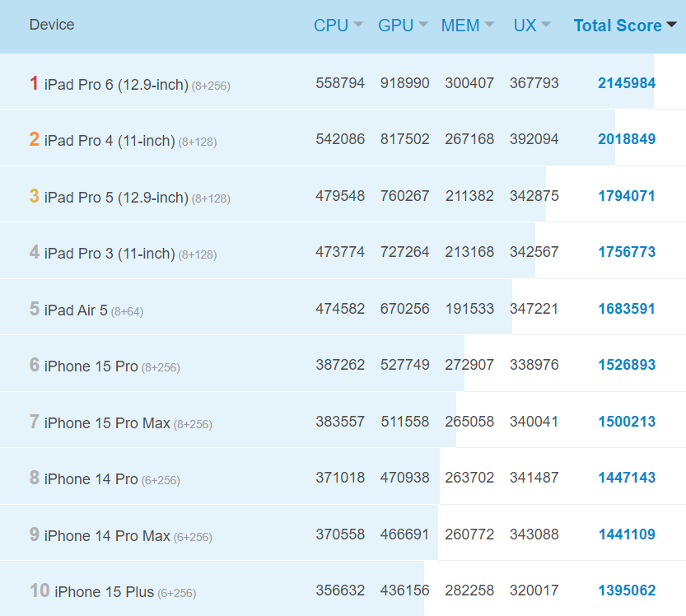Click iPhone 15 Pro total score 1526893
Image resolution: width=686 pixels, height=616 pixels.
click(x=627, y=365)
